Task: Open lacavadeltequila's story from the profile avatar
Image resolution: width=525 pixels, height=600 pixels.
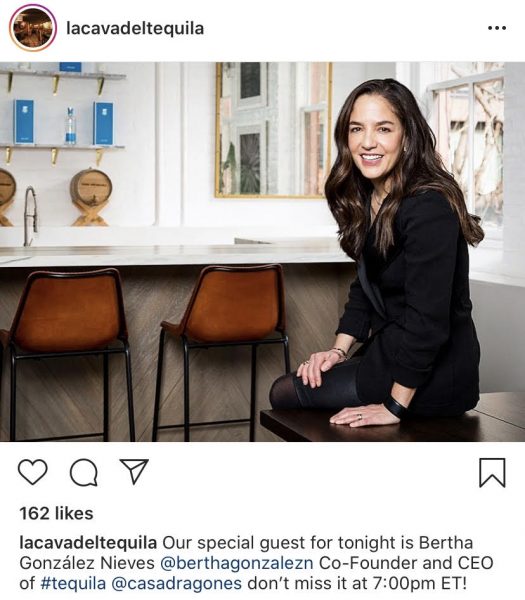Action: click(33, 28)
